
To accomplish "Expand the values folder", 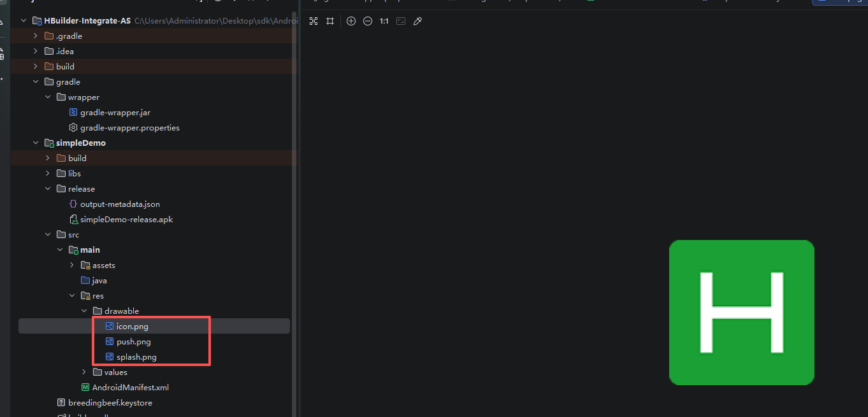I will [84, 372].
